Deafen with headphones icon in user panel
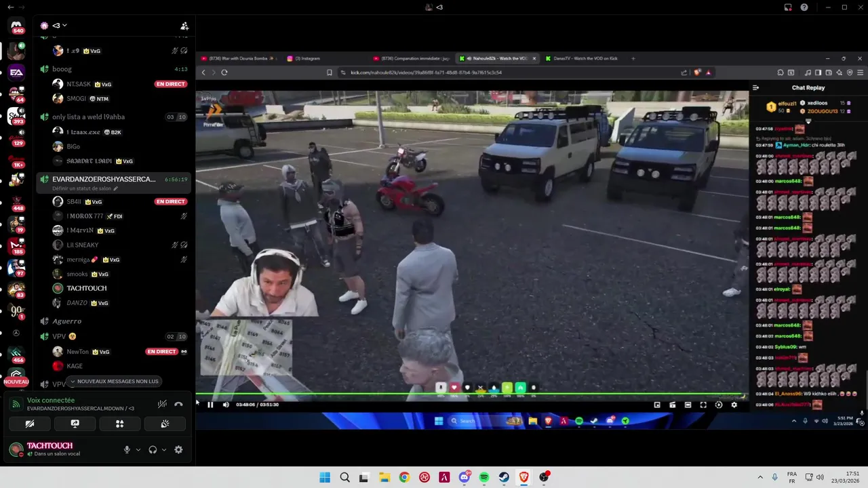Viewport: 868px width, 488px height. 153,449
